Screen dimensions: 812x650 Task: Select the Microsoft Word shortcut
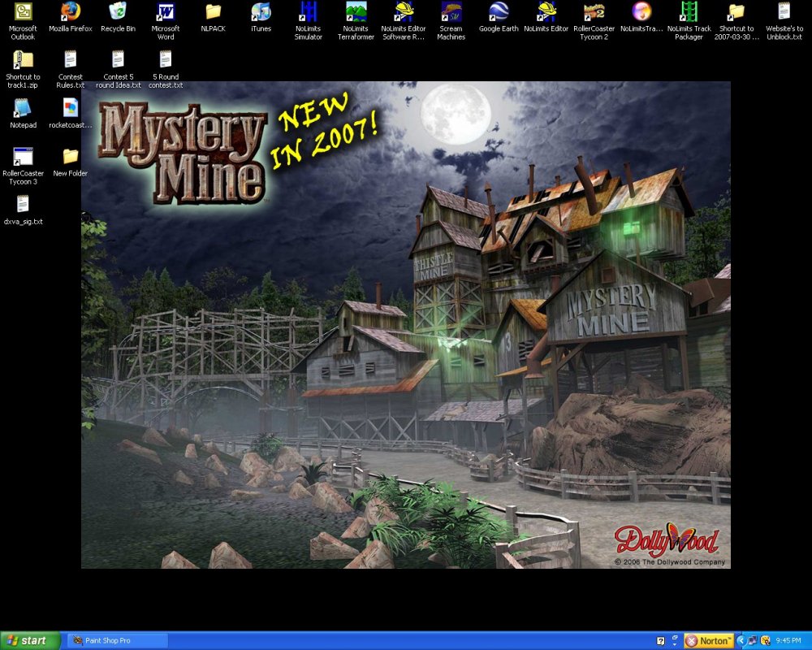point(166,12)
